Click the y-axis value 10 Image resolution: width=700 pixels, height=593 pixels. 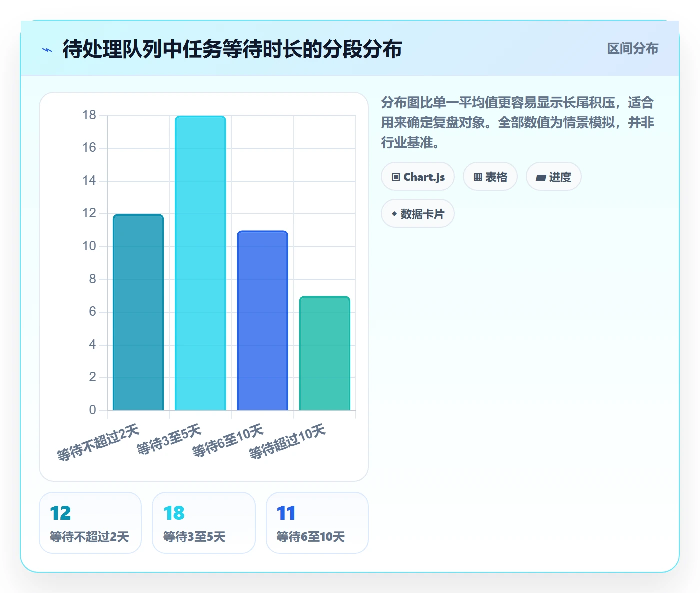point(89,246)
